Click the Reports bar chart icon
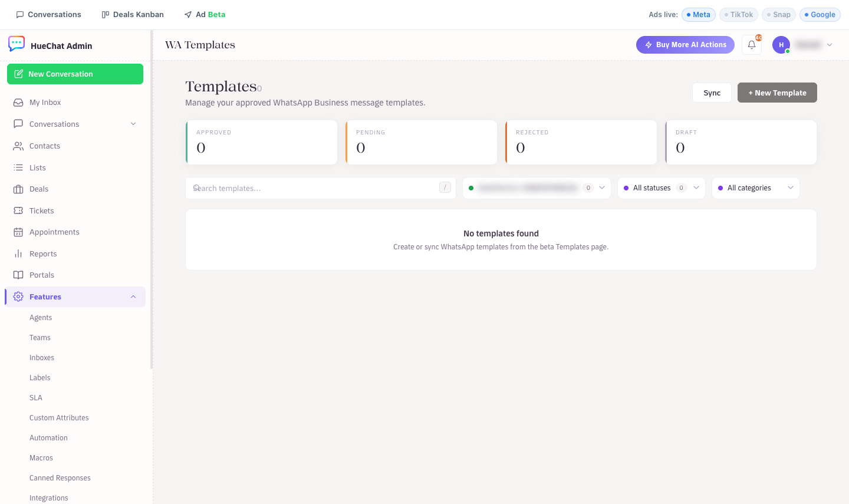Image resolution: width=849 pixels, height=504 pixels. point(18,253)
